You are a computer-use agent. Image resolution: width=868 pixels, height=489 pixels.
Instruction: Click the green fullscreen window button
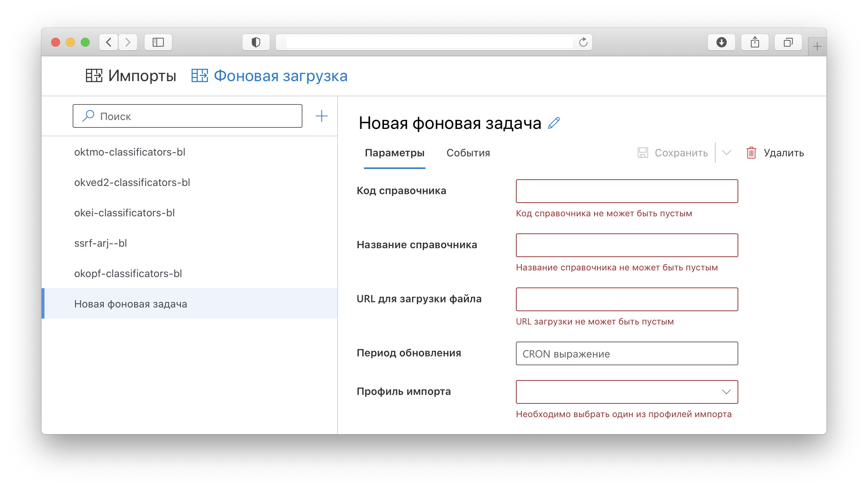point(85,42)
